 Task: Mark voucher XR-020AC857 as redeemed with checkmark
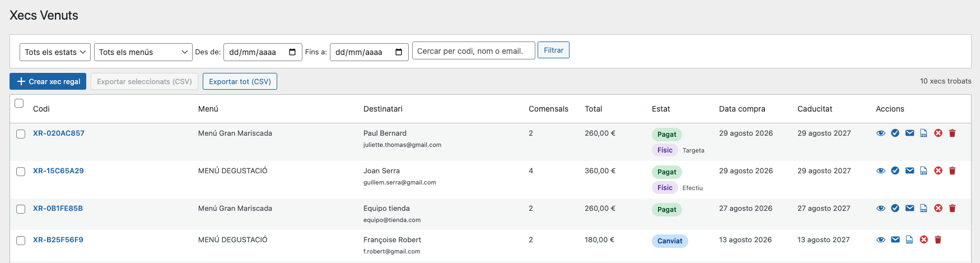(895, 133)
